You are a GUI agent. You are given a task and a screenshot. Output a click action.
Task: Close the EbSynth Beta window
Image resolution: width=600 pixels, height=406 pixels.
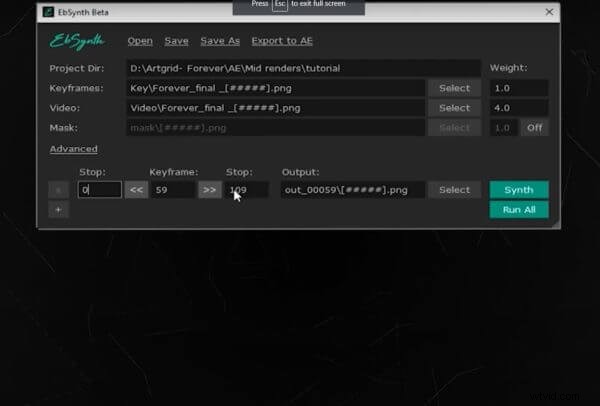pos(549,12)
